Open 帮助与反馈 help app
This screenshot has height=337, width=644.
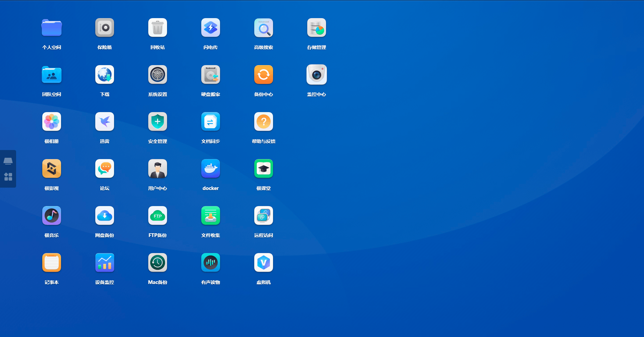(264, 122)
